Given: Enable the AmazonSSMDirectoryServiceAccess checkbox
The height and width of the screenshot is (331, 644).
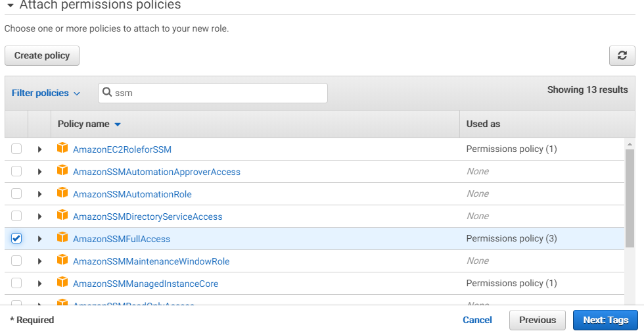Looking at the screenshot, I should click(x=16, y=216).
